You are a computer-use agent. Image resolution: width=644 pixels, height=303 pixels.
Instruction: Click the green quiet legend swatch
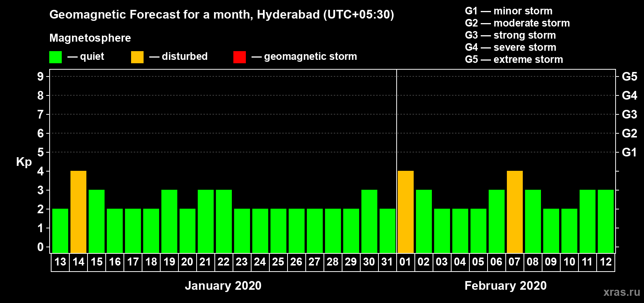(55, 57)
